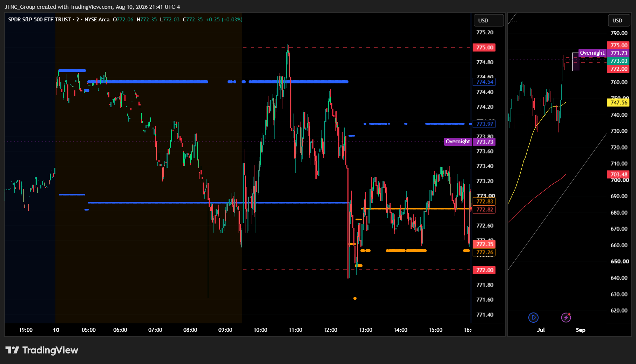
Task: Click the low value L772.03 in legend
Action: click(170, 20)
